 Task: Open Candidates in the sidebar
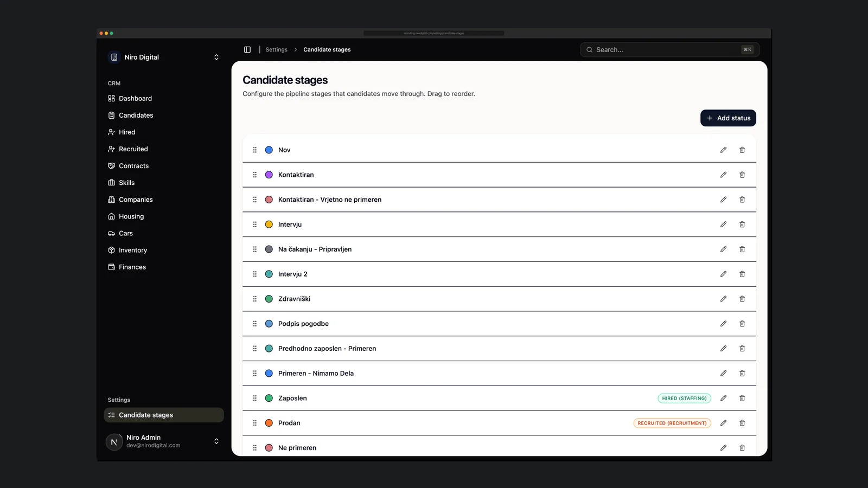coord(164,115)
